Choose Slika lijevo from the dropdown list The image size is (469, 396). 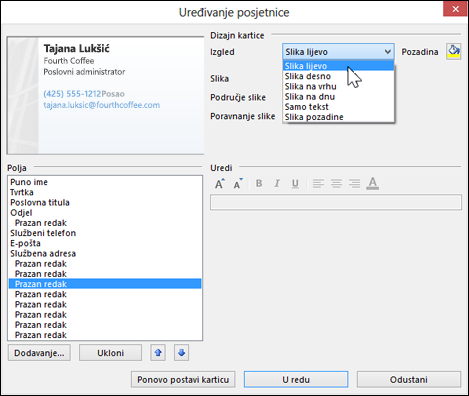click(338, 66)
